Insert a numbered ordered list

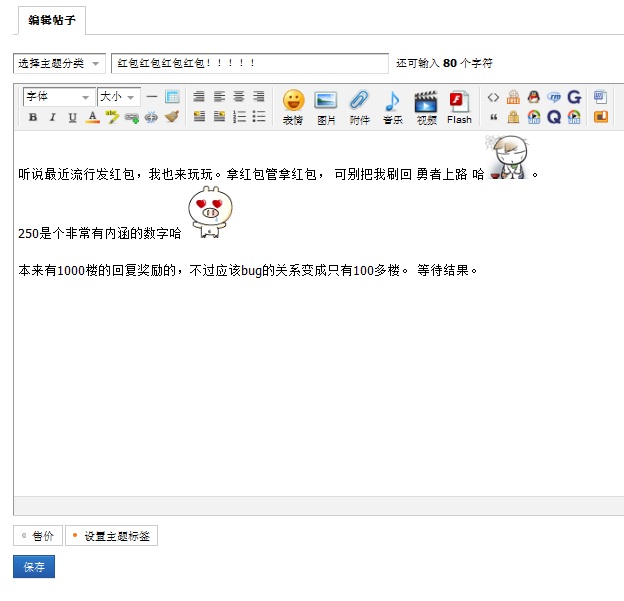[239, 116]
